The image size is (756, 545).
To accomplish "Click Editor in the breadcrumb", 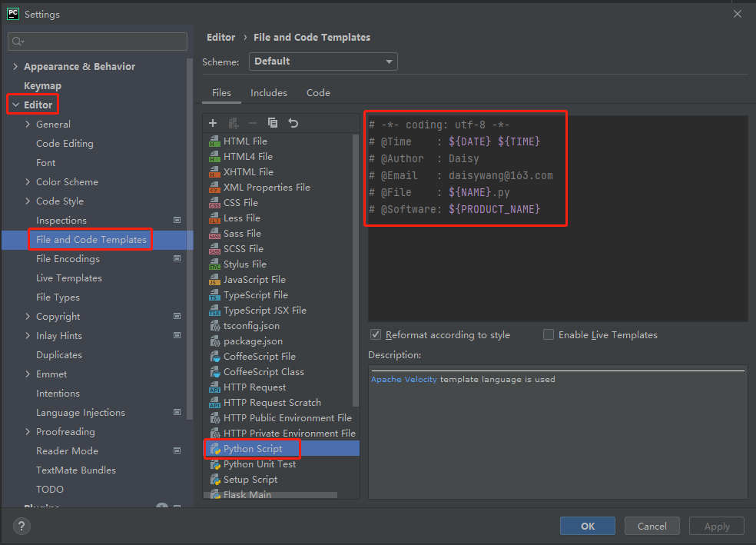I will pyautogui.click(x=220, y=37).
